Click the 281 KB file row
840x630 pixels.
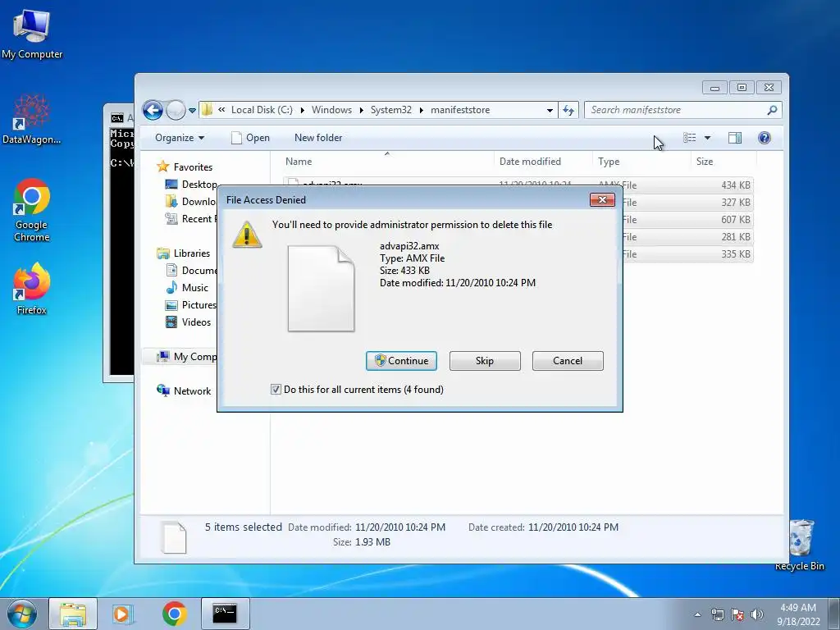(688, 237)
